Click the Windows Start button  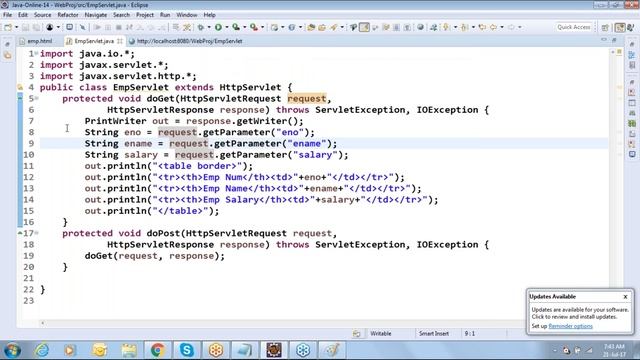pos(12,350)
